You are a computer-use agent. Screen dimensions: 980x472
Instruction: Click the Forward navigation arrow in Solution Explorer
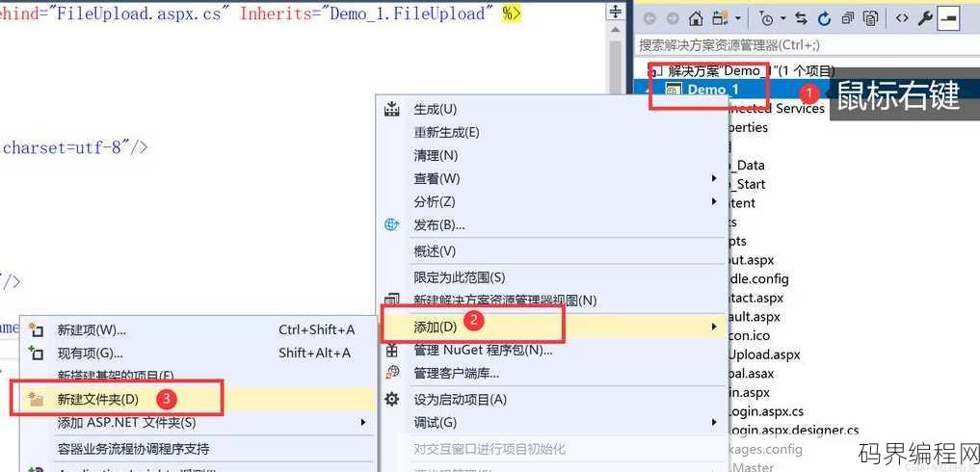click(x=672, y=18)
